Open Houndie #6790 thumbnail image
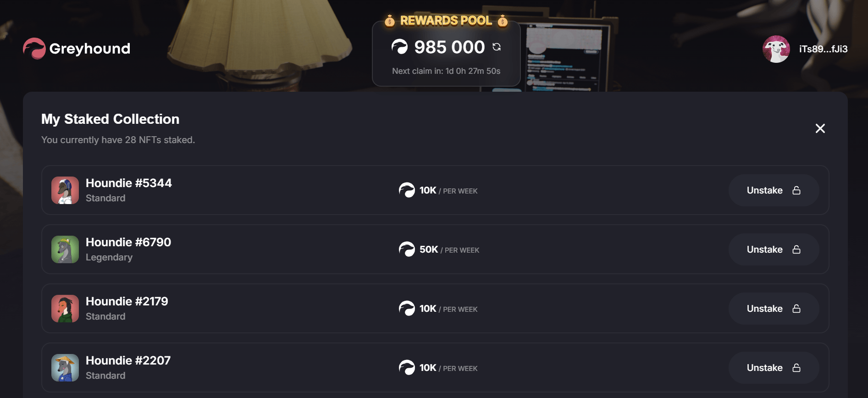The height and width of the screenshot is (398, 868). (65, 249)
